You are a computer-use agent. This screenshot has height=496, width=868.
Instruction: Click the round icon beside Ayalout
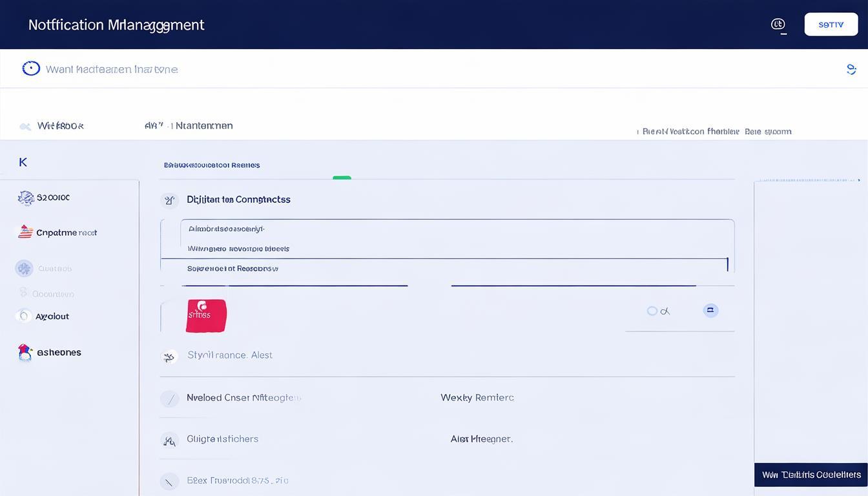[x=24, y=316]
